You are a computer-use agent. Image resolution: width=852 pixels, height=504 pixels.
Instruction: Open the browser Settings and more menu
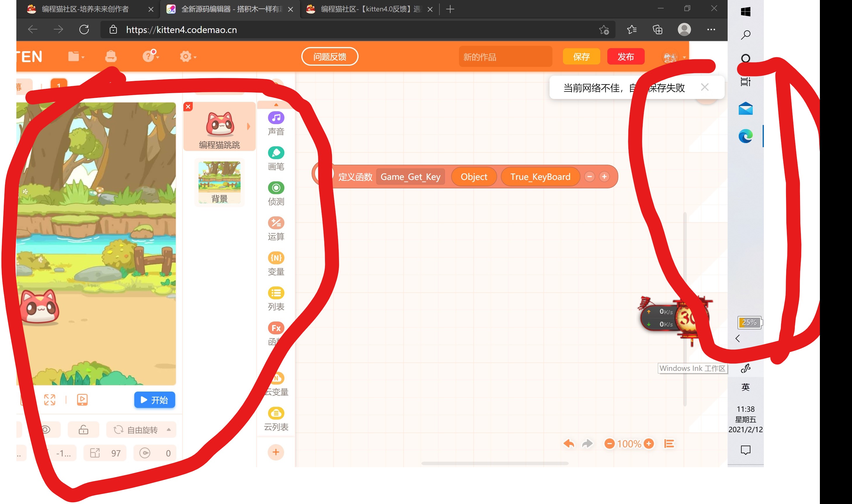(711, 29)
